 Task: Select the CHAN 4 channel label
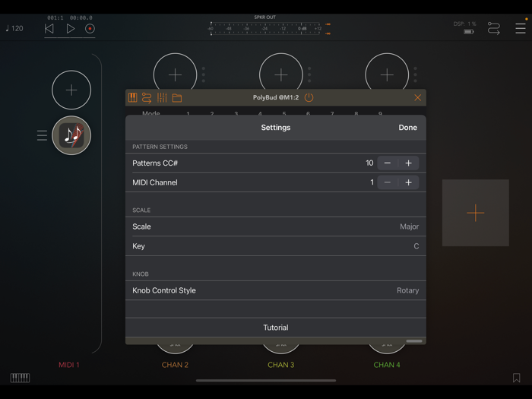tap(387, 365)
